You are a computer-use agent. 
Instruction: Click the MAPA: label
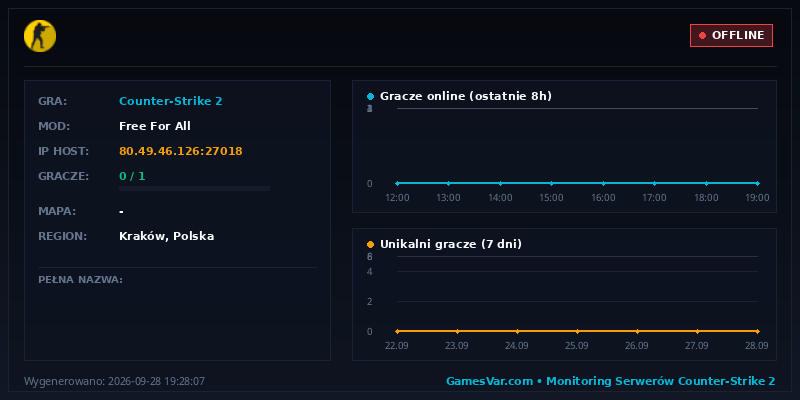(57, 211)
